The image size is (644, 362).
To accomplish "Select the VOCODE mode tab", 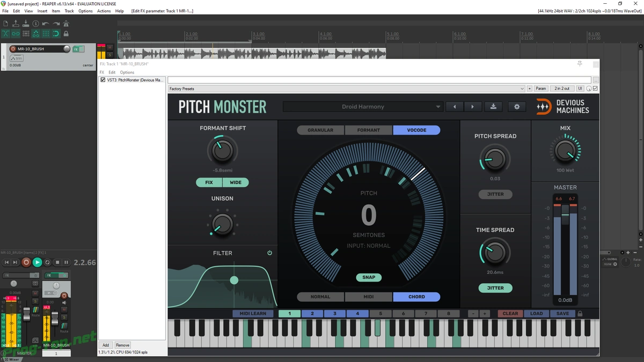I will (416, 130).
